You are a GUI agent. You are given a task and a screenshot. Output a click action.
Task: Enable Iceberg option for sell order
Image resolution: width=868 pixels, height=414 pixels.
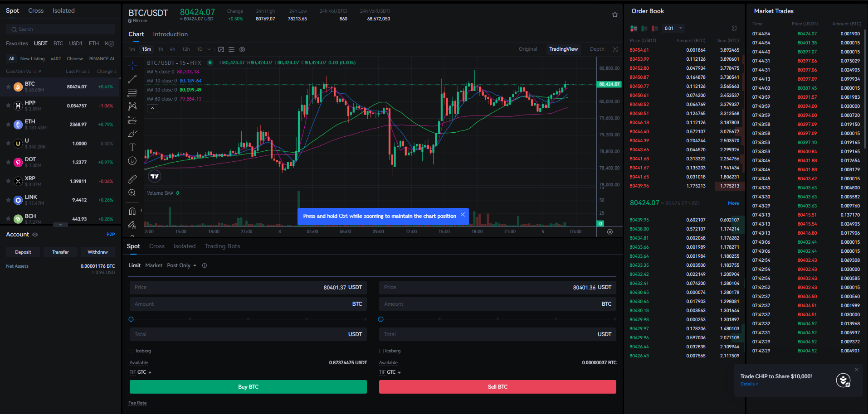pos(381,351)
